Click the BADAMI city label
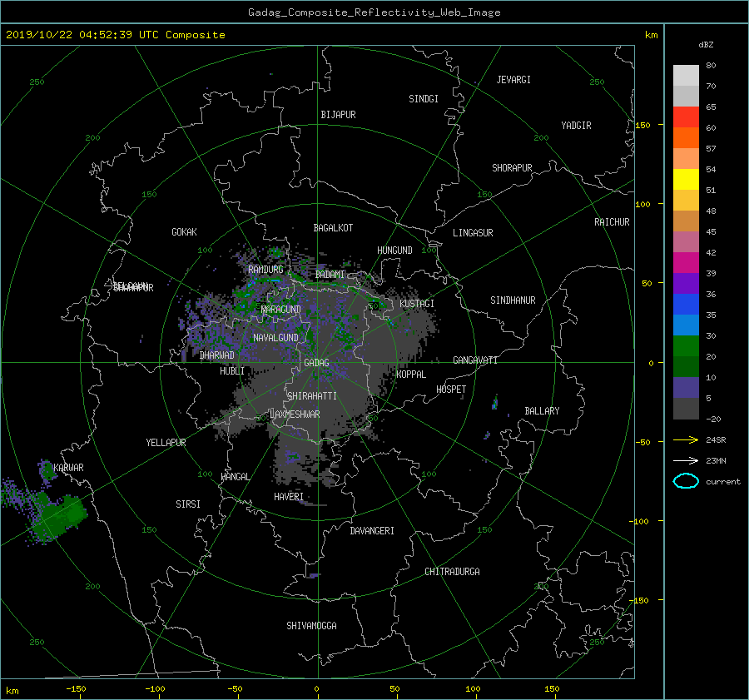 pyautogui.click(x=330, y=275)
